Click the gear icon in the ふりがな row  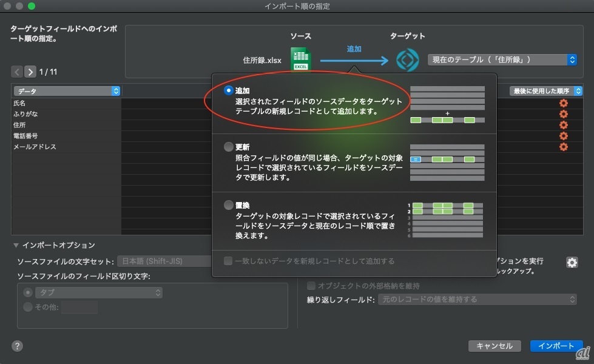pos(563,114)
